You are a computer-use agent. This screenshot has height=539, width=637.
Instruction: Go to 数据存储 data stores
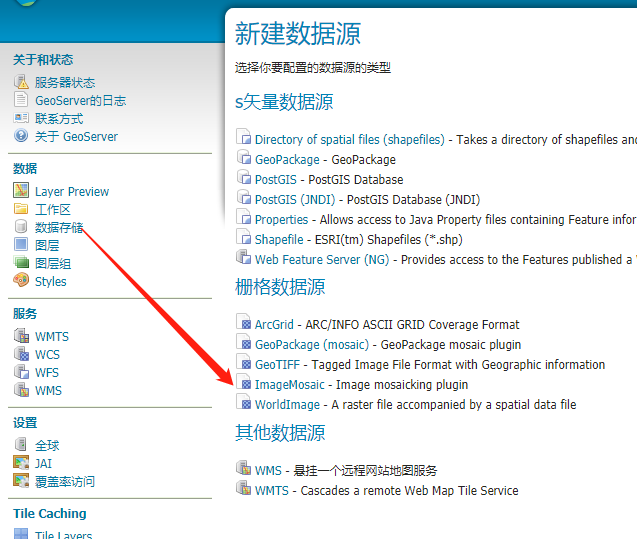59,227
